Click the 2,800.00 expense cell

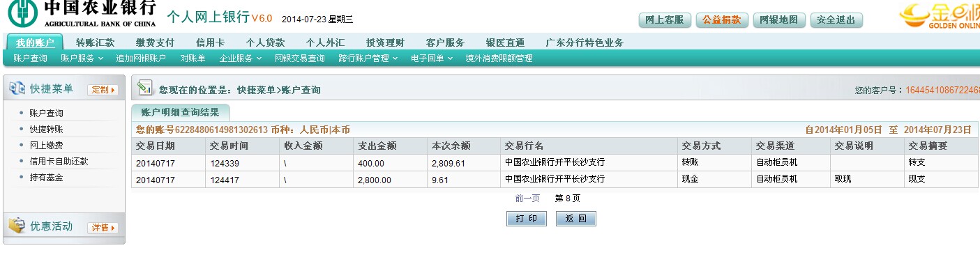(390, 180)
